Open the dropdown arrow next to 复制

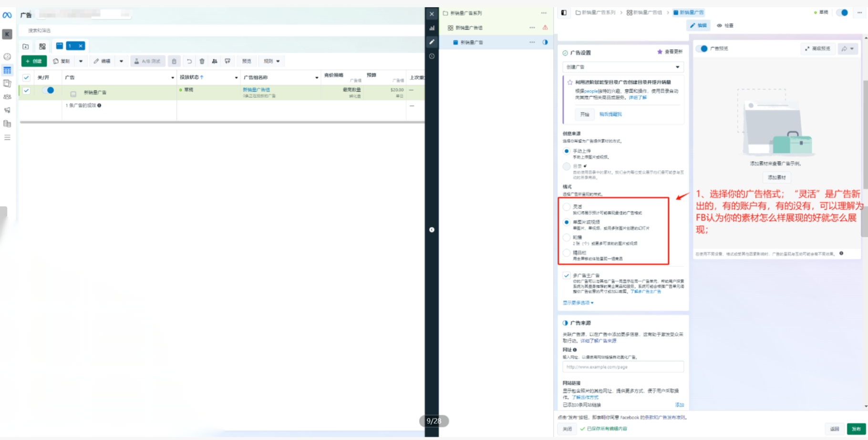click(81, 61)
